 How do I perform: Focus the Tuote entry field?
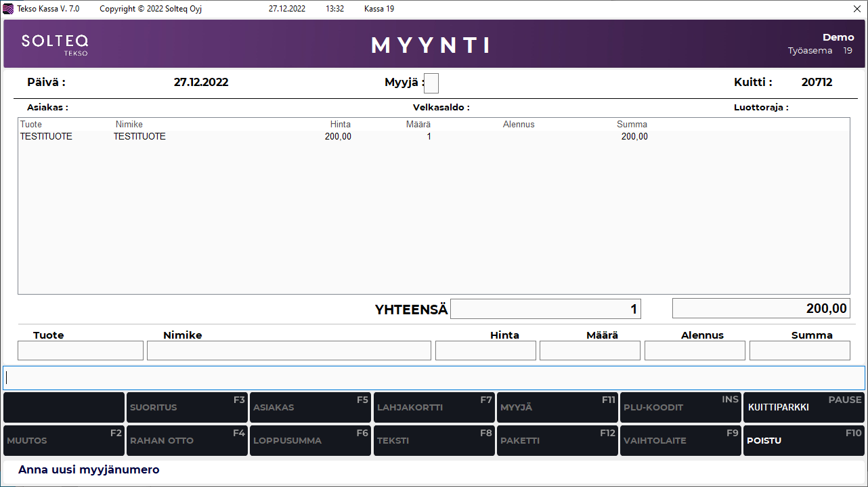pyautogui.click(x=81, y=350)
